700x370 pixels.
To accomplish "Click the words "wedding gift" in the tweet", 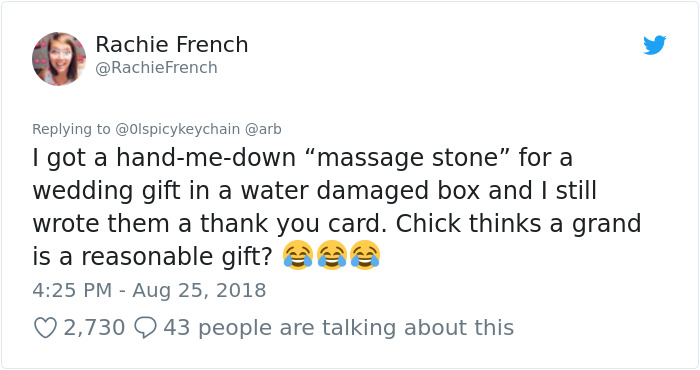I will coord(107,191).
